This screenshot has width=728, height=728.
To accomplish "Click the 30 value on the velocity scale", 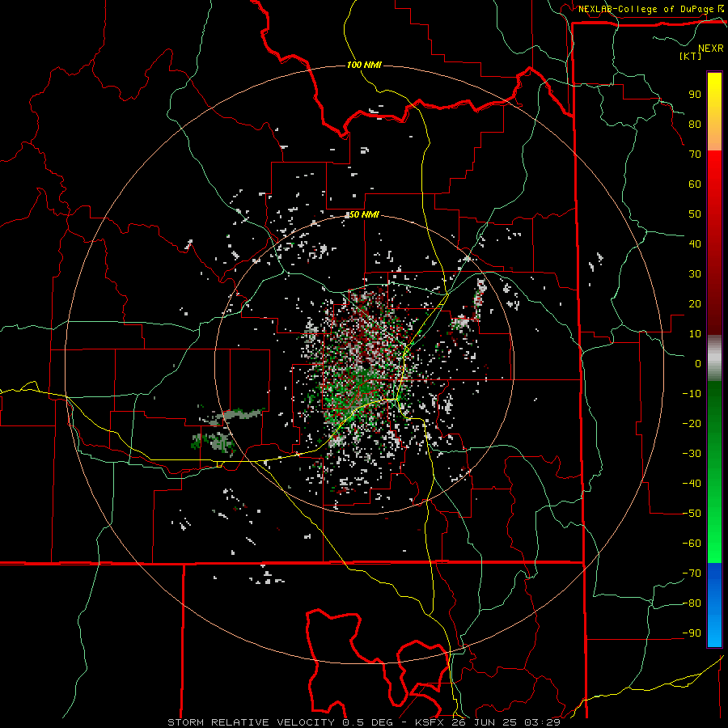I will [695, 274].
